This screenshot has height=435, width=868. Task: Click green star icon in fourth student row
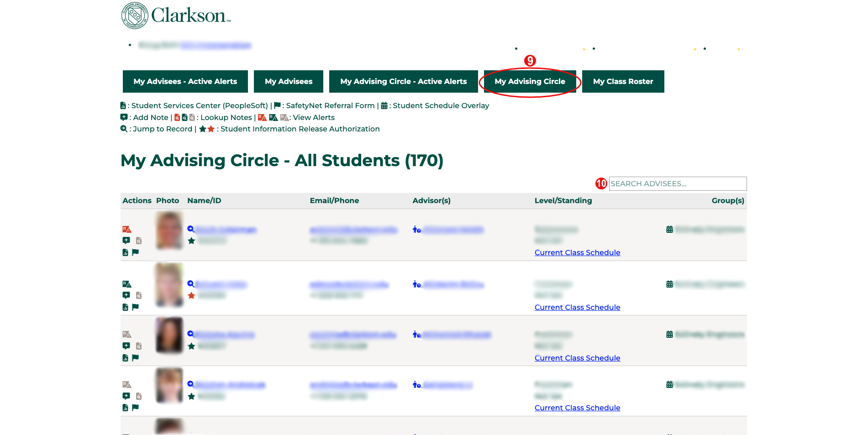click(x=191, y=396)
